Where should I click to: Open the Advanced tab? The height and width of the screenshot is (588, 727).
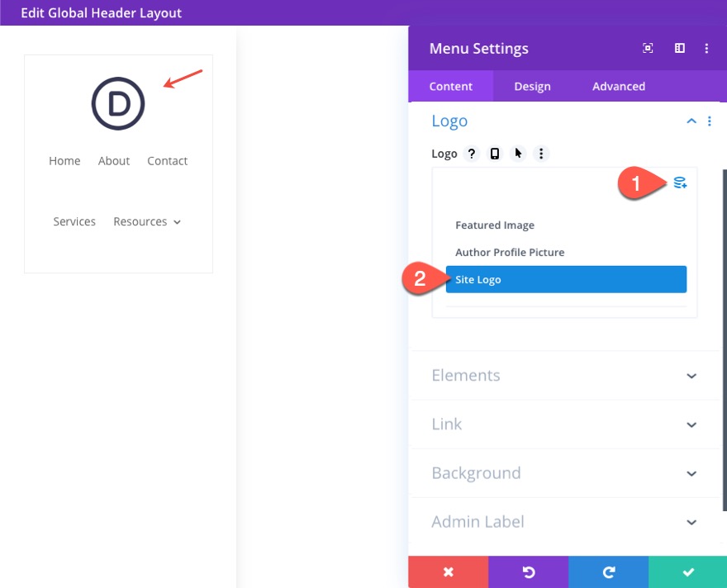point(618,86)
